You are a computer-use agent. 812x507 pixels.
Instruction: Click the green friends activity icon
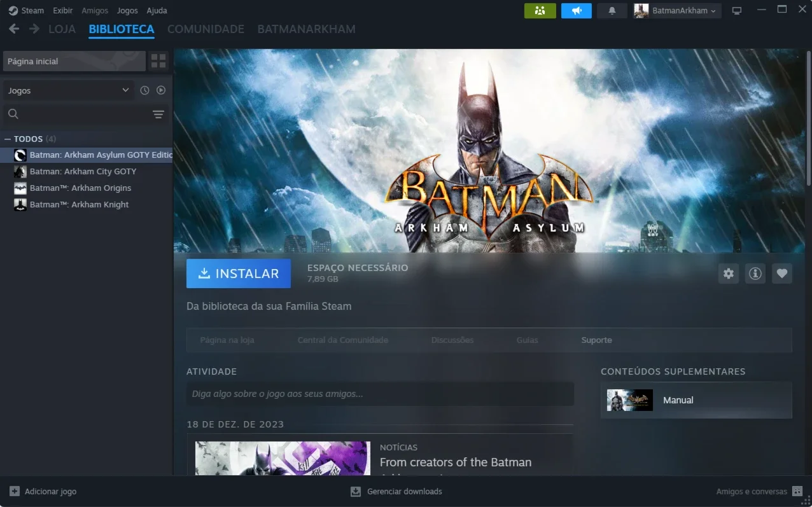[x=540, y=11]
